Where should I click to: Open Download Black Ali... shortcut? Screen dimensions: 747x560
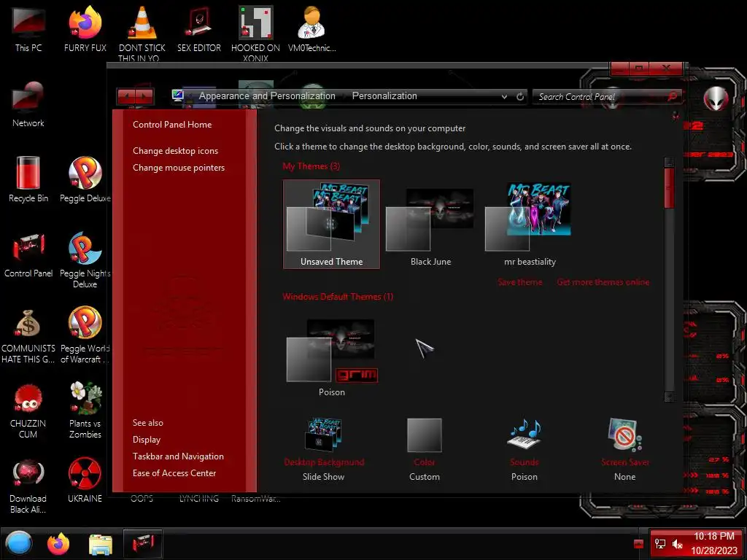coord(28,486)
